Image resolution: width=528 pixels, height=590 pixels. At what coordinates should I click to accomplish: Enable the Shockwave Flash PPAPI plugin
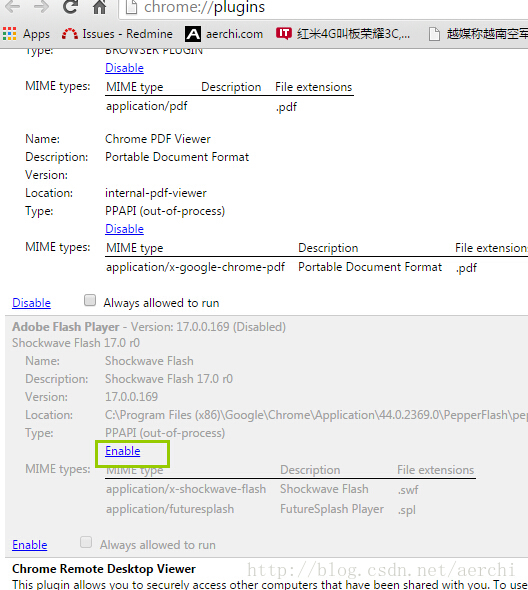(123, 451)
